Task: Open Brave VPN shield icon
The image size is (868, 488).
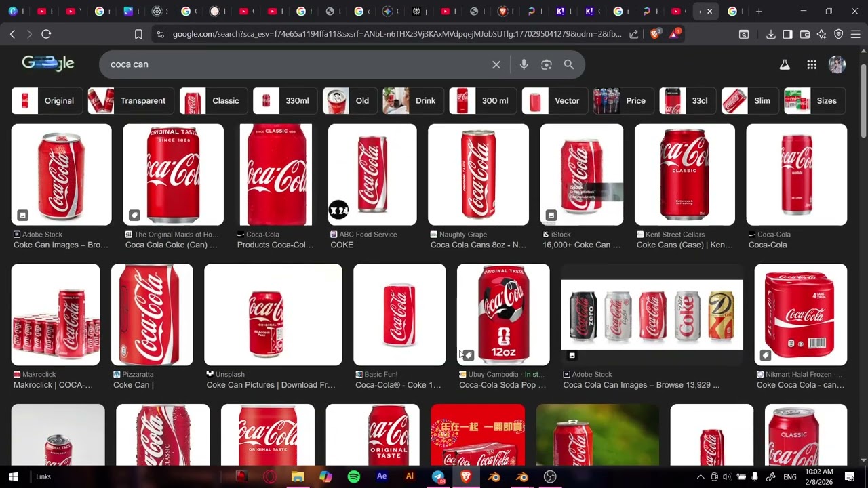Action: tap(839, 34)
